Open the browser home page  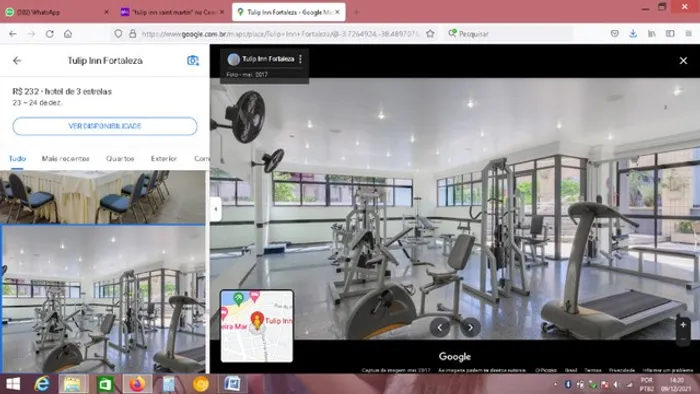pyautogui.click(x=68, y=34)
